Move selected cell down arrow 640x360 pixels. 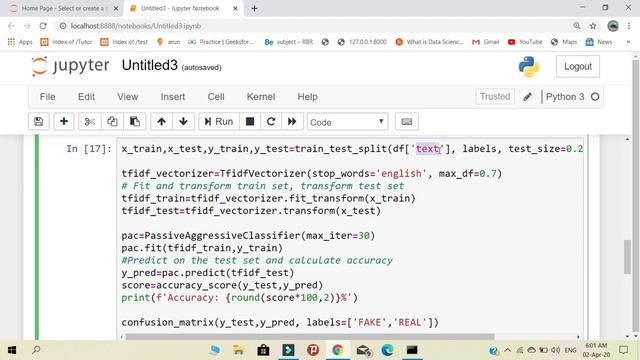tap(183, 122)
